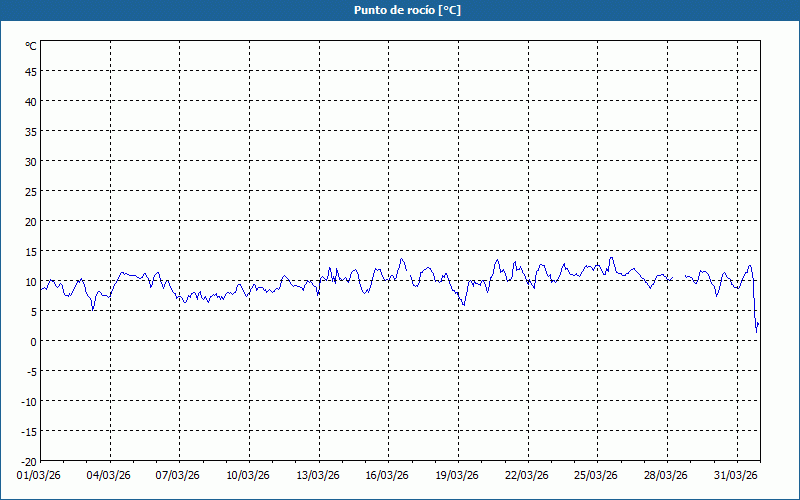Click the °C unit label on the y-axis

click(31, 46)
